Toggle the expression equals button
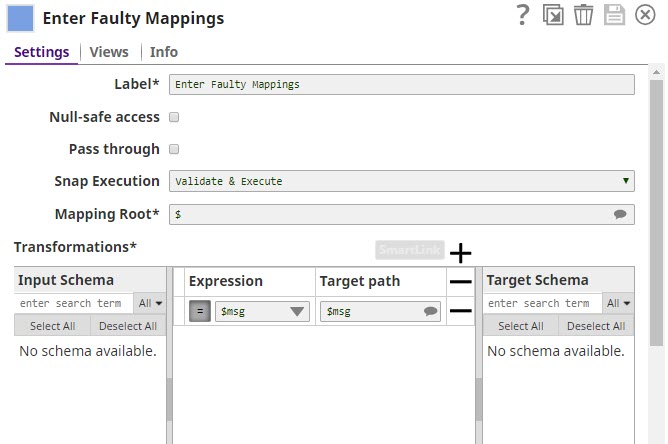Image resolution: width=668 pixels, height=444 pixels. point(199,311)
